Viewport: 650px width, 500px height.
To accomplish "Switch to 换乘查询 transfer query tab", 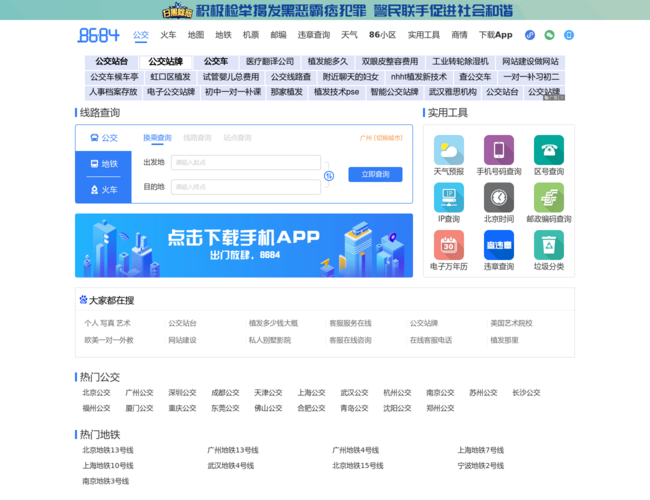I will [x=157, y=138].
